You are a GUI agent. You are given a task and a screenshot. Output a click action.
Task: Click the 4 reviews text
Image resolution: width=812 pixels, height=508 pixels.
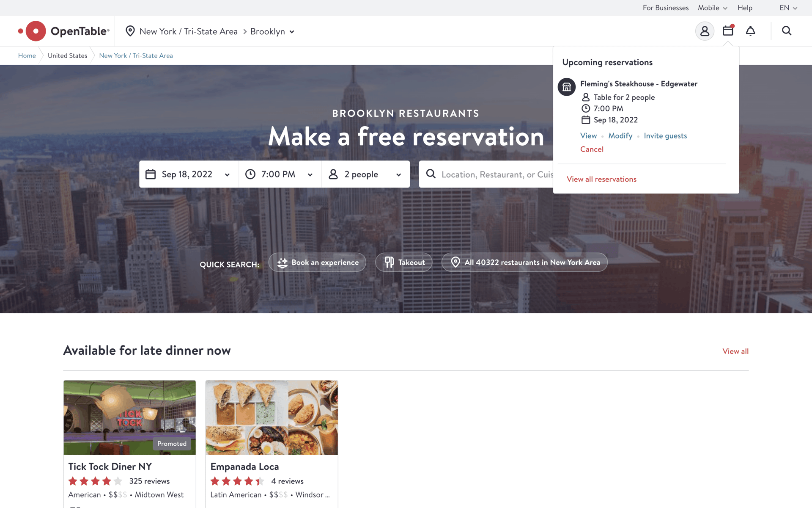click(287, 481)
